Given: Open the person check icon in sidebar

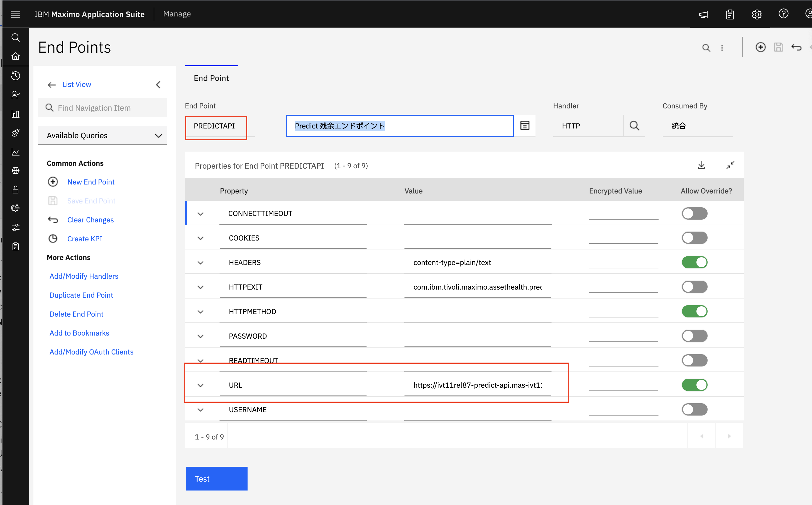Looking at the screenshot, I should (x=15, y=95).
